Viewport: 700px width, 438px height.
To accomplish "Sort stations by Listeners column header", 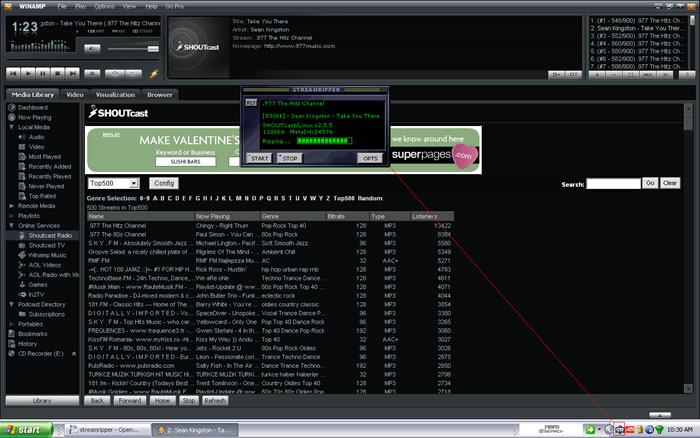I will [425, 216].
